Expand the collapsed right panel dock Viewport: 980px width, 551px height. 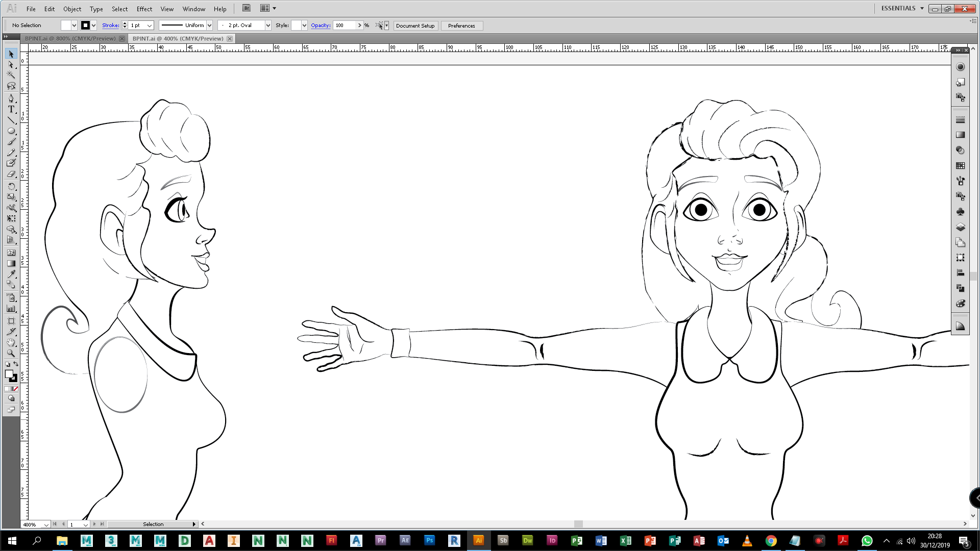(x=958, y=50)
